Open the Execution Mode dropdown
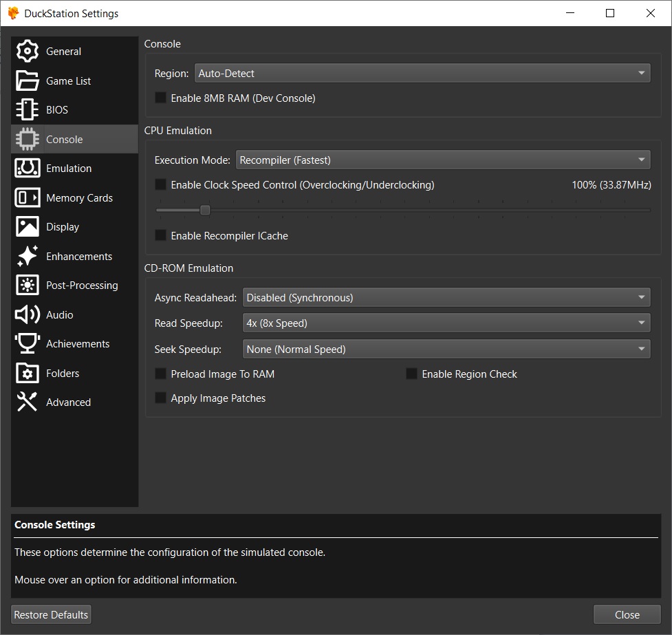Screen dimensions: 672x635 443,160
